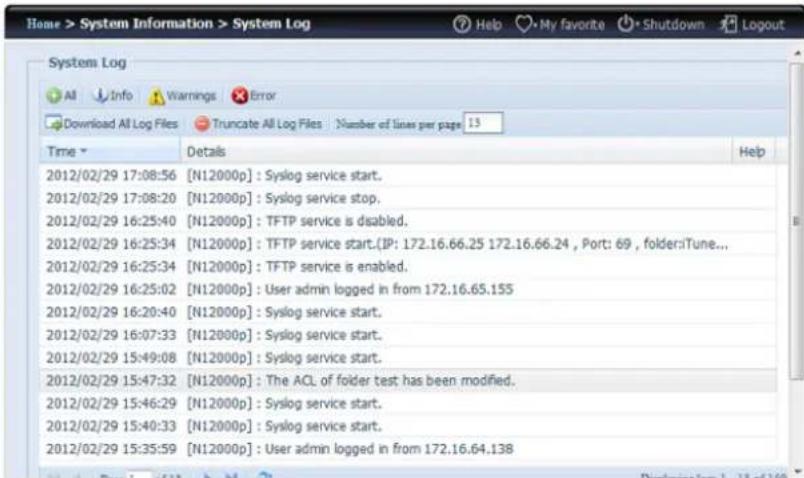The height and width of the screenshot is (478, 804).
Task: Open System Information breadcrumb
Action: (x=146, y=24)
